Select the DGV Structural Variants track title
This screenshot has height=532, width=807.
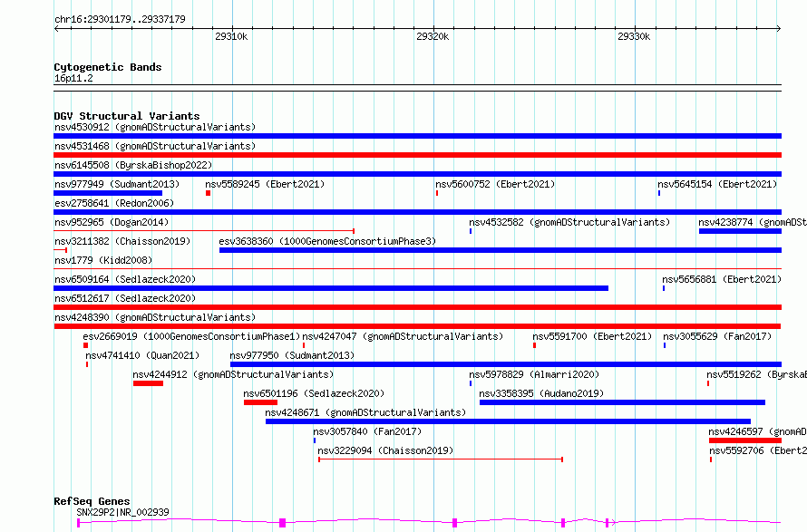point(127,116)
